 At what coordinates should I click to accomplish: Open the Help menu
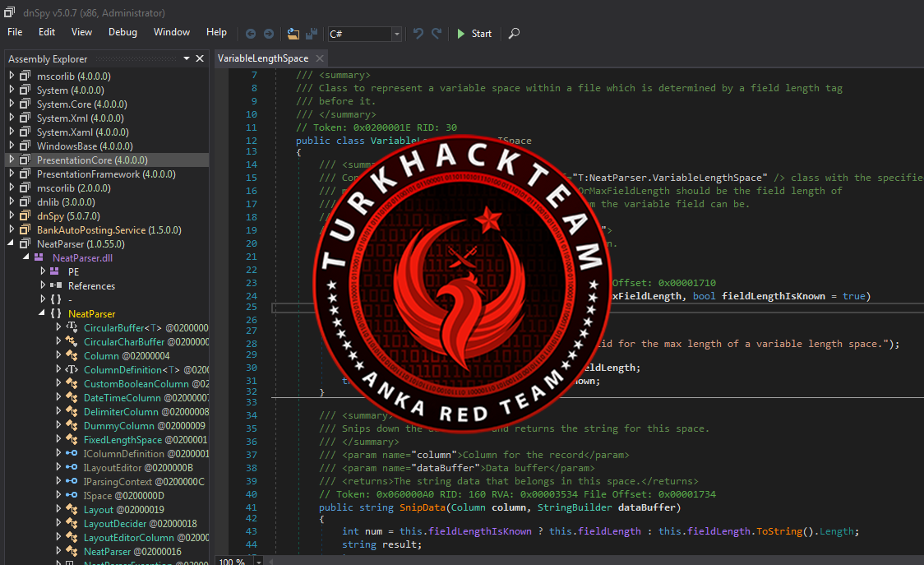216,32
